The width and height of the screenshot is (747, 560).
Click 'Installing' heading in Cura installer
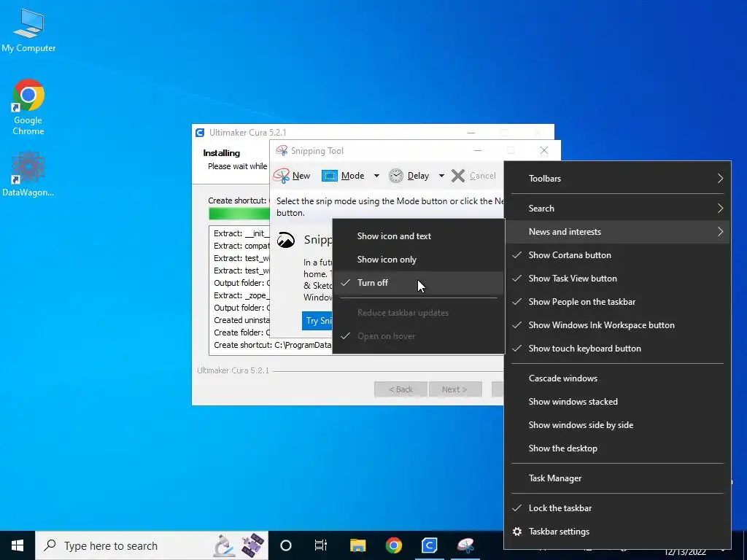tap(222, 153)
